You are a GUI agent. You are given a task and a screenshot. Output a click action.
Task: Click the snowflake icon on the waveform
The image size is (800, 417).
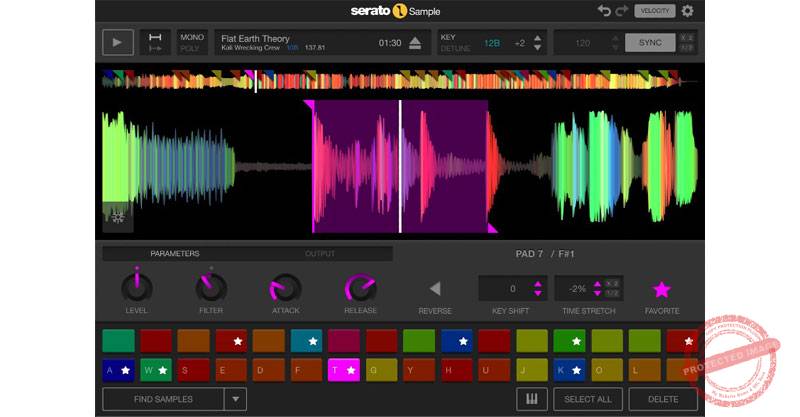coord(117,217)
